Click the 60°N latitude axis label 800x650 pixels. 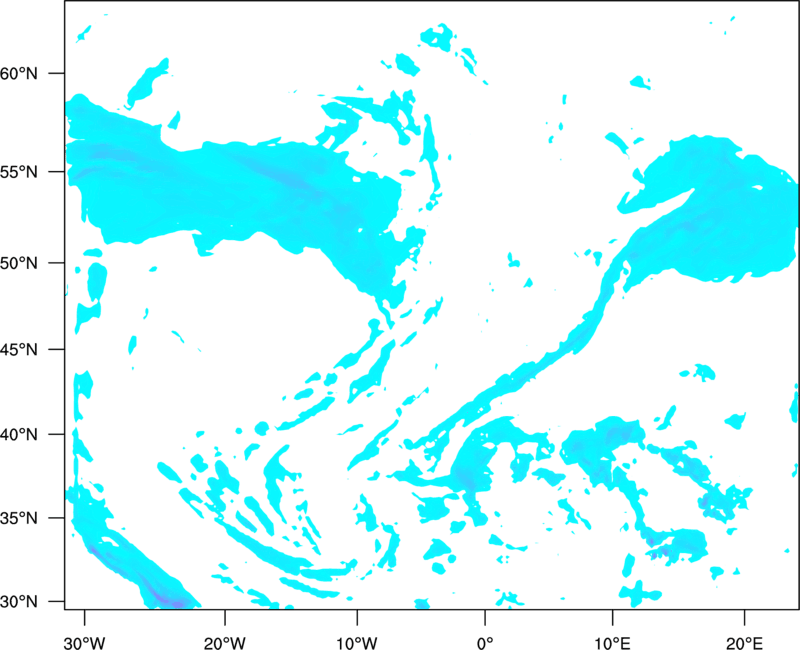19,73
